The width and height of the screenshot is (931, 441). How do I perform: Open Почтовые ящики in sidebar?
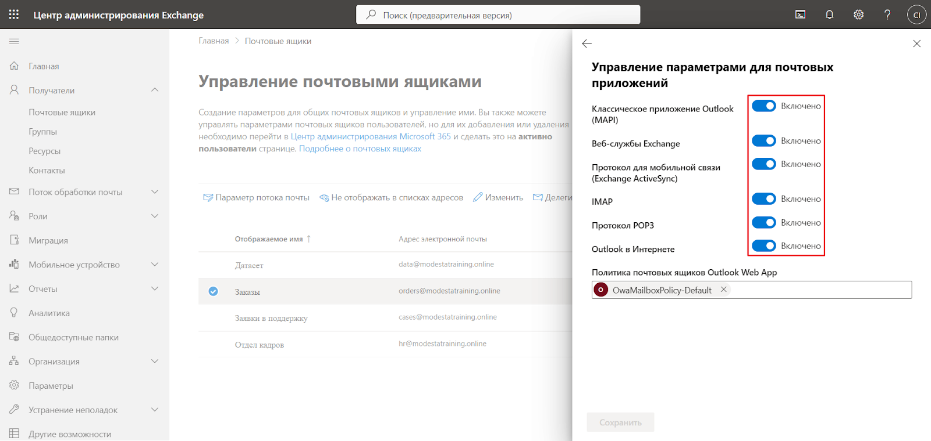coord(62,112)
